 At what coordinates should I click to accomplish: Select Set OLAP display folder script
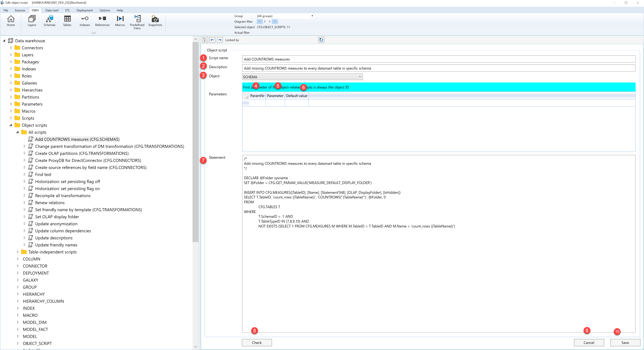coord(57,217)
